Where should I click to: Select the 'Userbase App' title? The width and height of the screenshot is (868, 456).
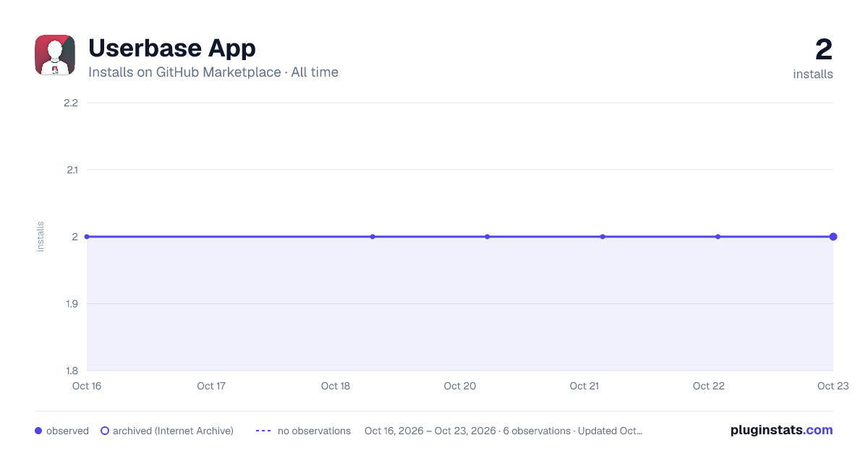tap(172, 48)
